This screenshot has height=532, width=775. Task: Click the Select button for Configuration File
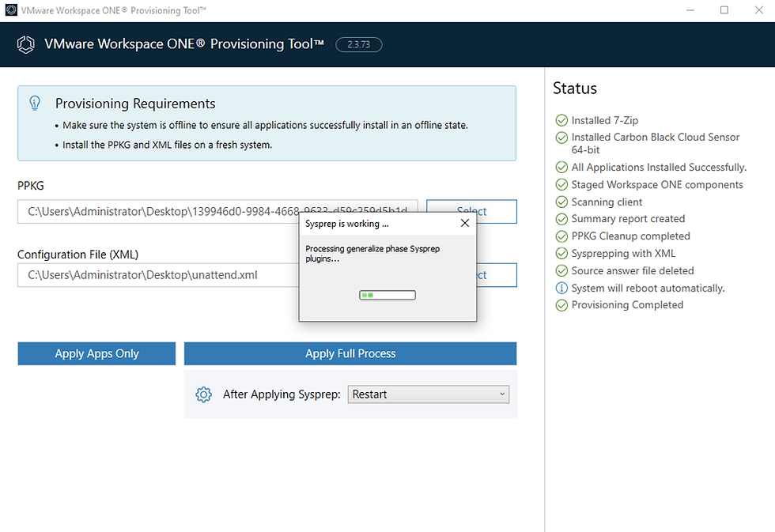tap(497, 275)
